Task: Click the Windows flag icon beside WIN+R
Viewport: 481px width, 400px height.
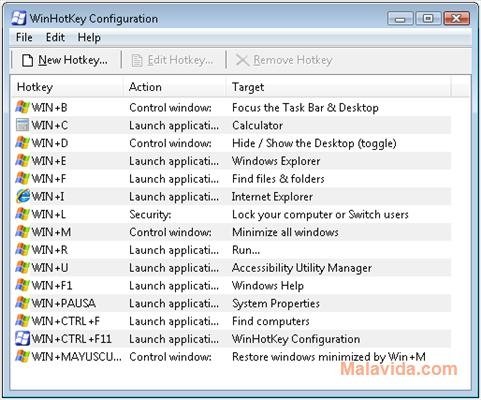Action: click(x=22, y=250)
